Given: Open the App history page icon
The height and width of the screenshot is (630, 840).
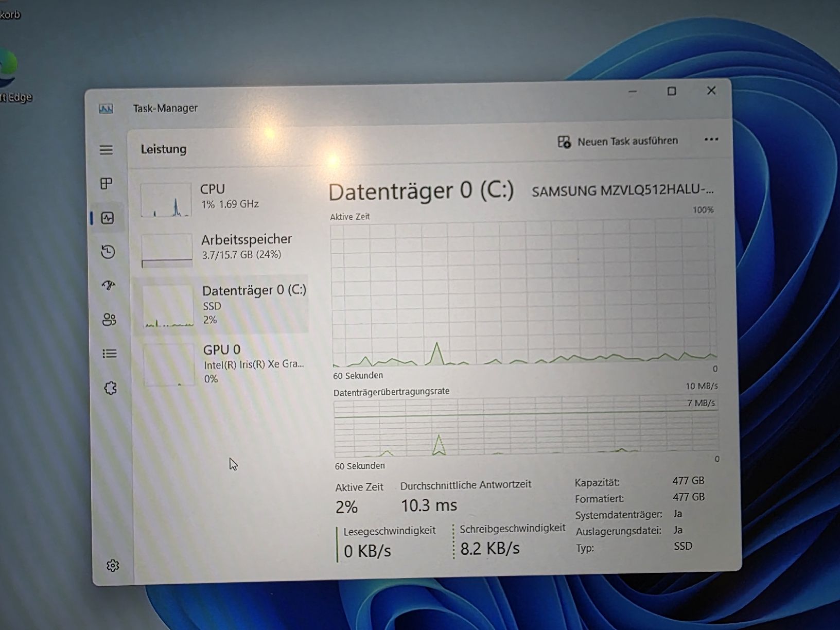Looking at the screenshot, I should point(108,252).
